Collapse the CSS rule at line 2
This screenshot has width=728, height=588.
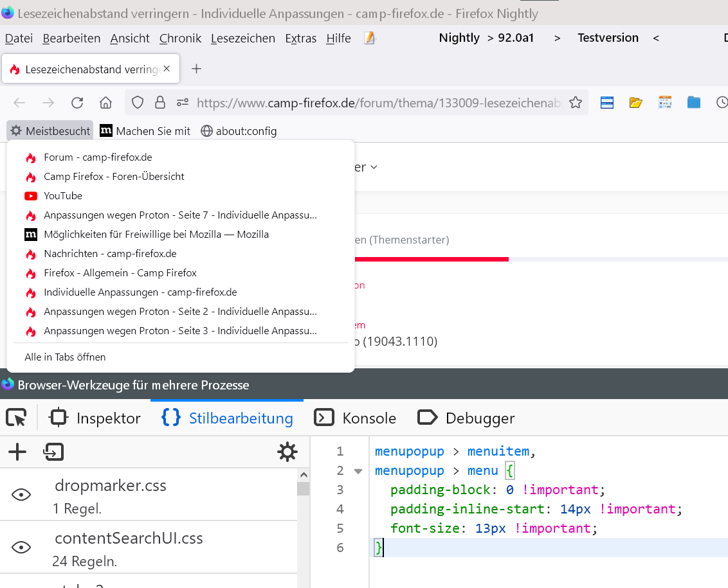coord(358,471)
